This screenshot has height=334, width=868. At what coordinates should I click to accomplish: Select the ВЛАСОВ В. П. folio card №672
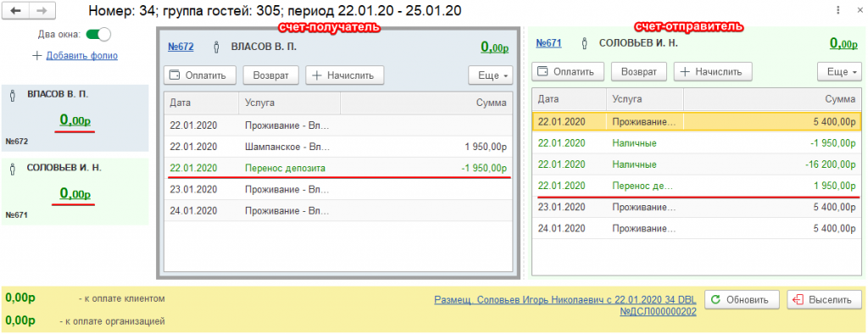[75, 118]
